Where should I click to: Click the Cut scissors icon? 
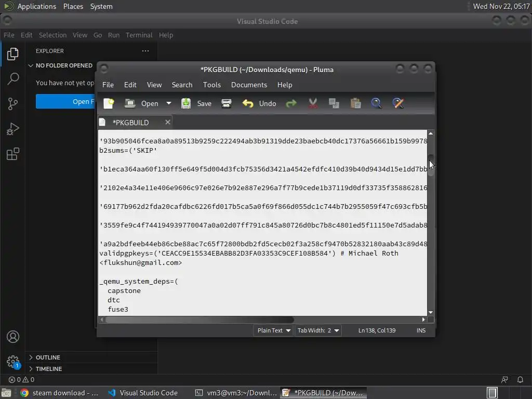(x=313, y=103)
